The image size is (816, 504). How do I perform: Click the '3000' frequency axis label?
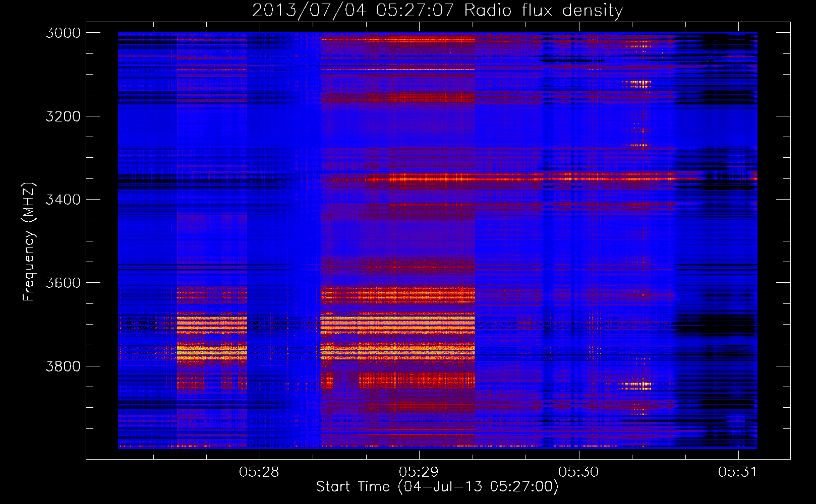click(63, 33)
